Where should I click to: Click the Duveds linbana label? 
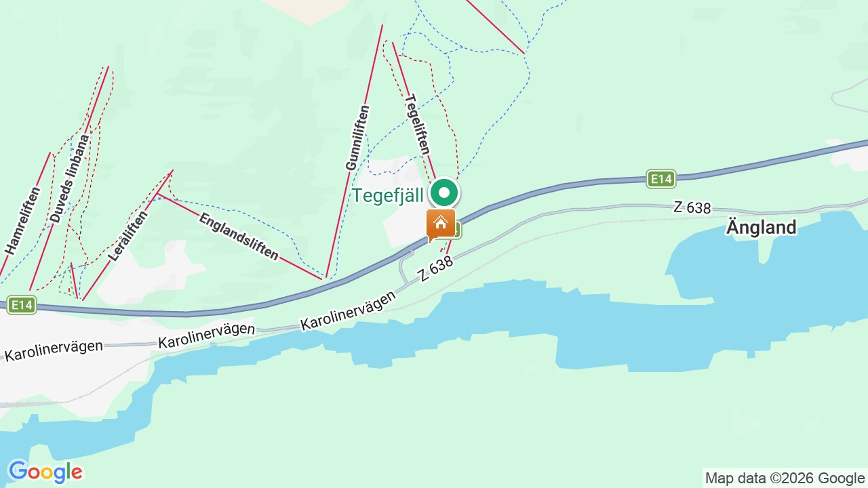pyautogui.click(x=69, y=179)
